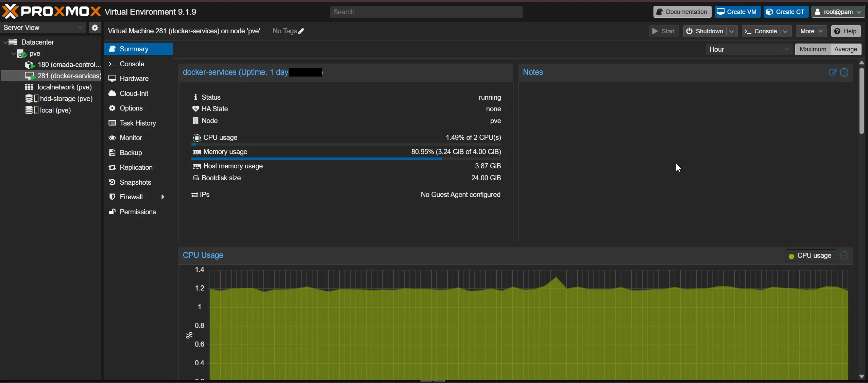Switch graph to Maximum values
Screen dimensions: 868x383
[813, 49]
